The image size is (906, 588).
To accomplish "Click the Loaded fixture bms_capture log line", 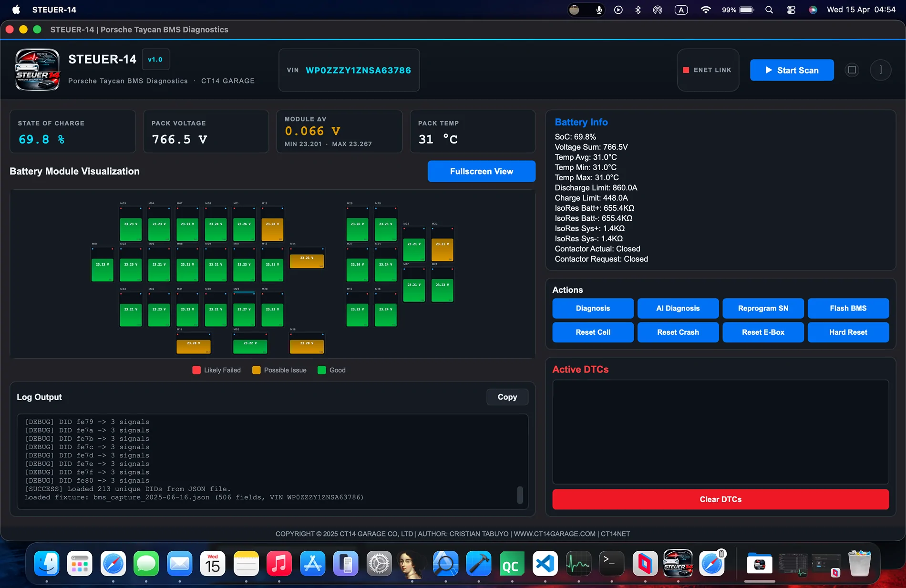I will pos(194,497).
